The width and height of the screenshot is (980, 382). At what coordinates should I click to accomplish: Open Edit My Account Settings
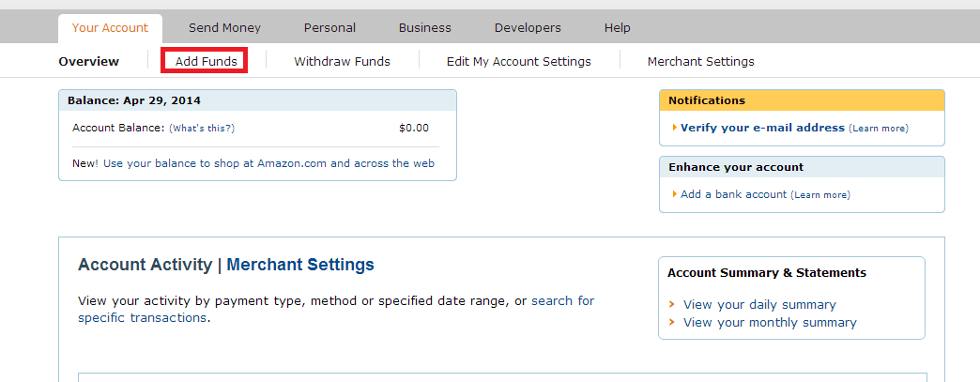pyautogui.click(x=519, y=61)
